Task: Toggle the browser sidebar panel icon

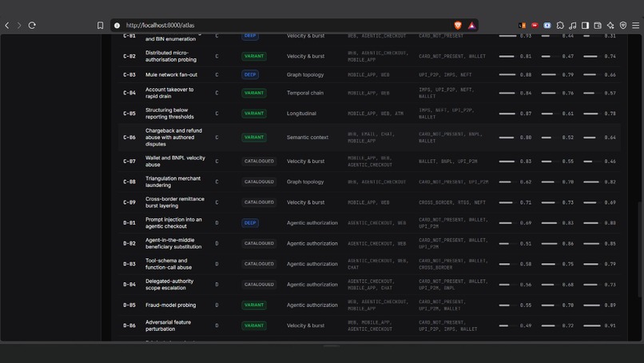Action: pyautogui.click(x=585, y=26)
